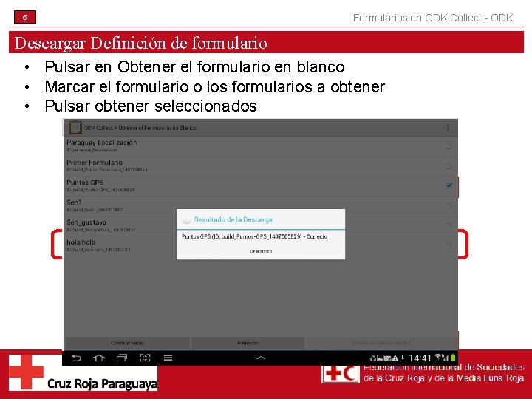Tap the download arrow notification icon

(x=403, y=358)
